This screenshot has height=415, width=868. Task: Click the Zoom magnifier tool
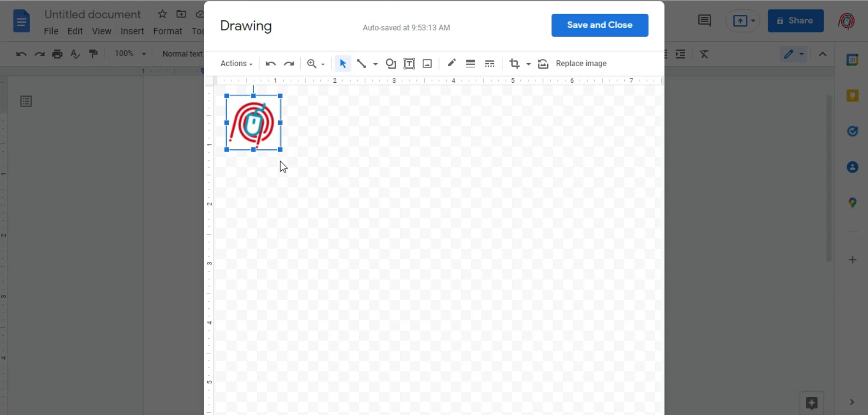point(312,64)
